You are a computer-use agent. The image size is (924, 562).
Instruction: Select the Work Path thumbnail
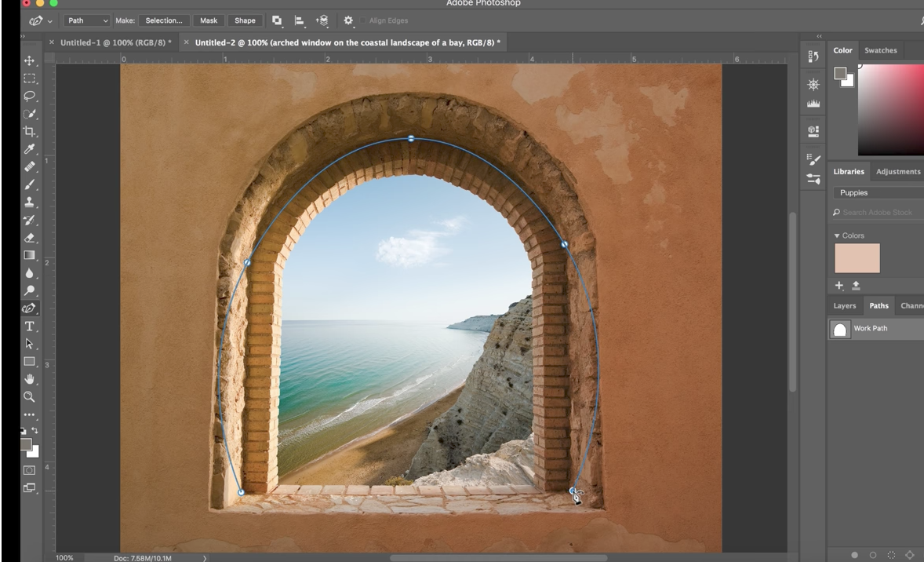coord(840,329)
